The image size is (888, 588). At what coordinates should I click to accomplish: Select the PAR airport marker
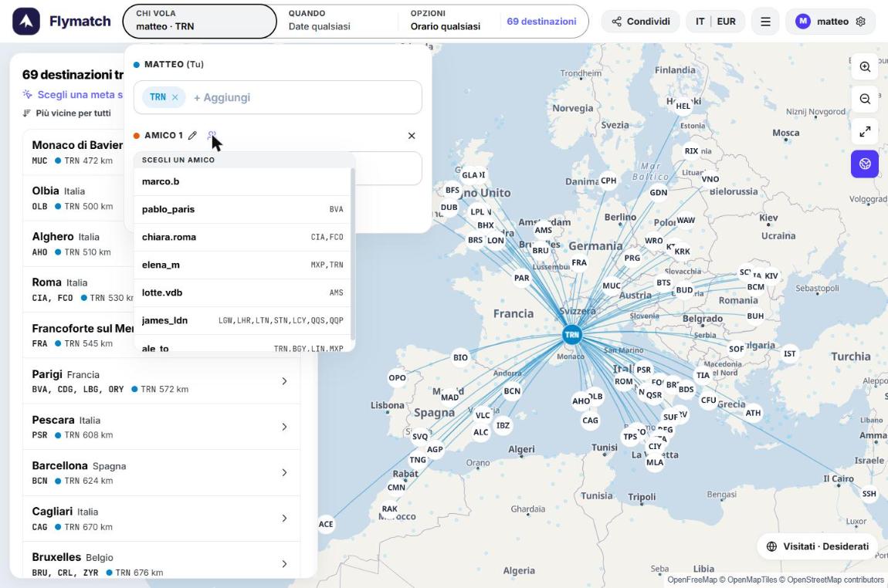(x=521, y=278)
